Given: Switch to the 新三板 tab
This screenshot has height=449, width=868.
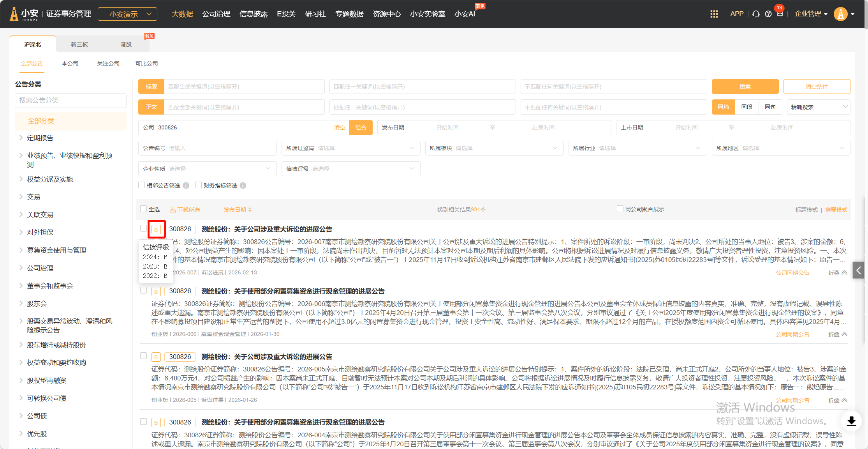Looking at the screenshot, I should [x=79, y=44].
